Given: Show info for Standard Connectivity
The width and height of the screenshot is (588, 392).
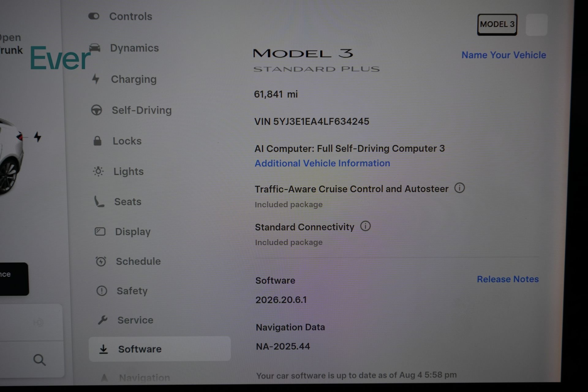Looking at the screenshot, I should click(365, 226).
